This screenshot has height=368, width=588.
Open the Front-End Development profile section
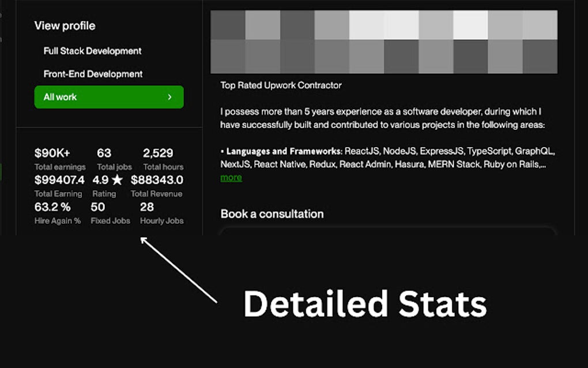click(92, 74)
